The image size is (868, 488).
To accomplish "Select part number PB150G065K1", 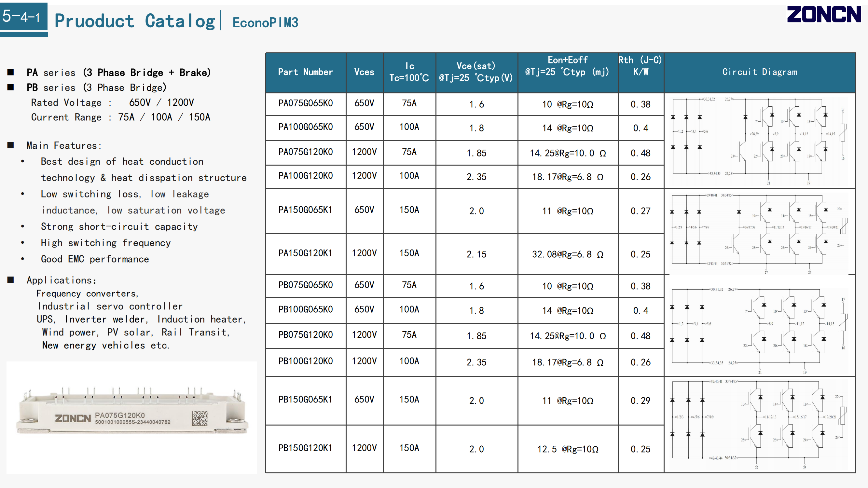I will click(x=305, y=400).
